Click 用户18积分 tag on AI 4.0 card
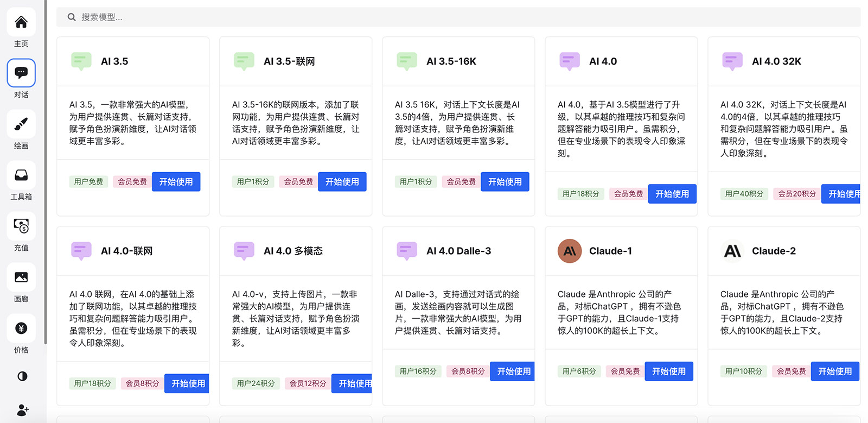The image size is (868, 423). pos(581,194)
